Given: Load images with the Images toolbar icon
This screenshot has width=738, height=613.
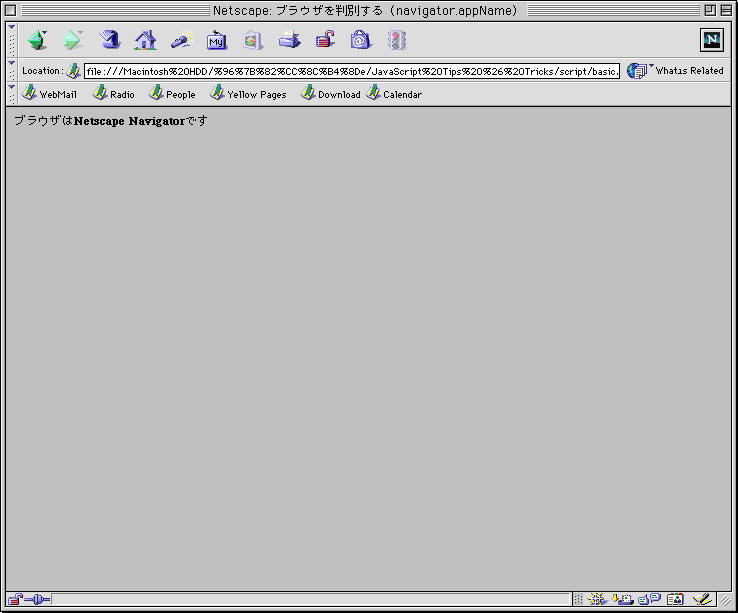Looking at the screenshot, I should (x=253, y=40).
